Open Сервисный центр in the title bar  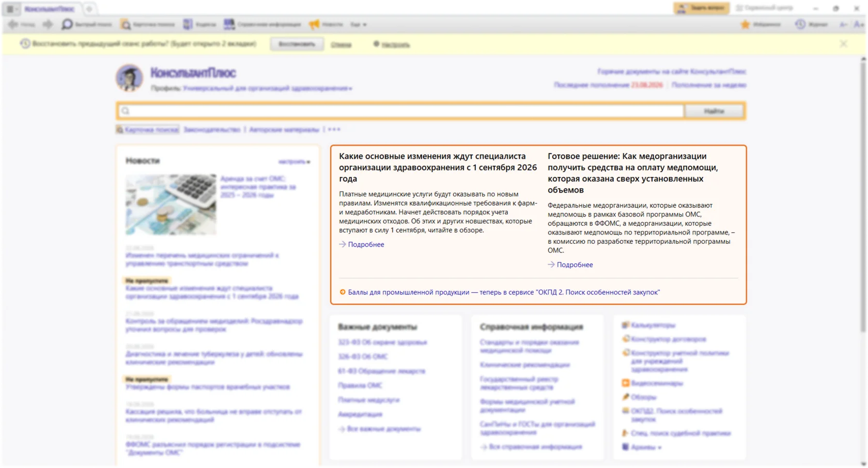point(764,8)
